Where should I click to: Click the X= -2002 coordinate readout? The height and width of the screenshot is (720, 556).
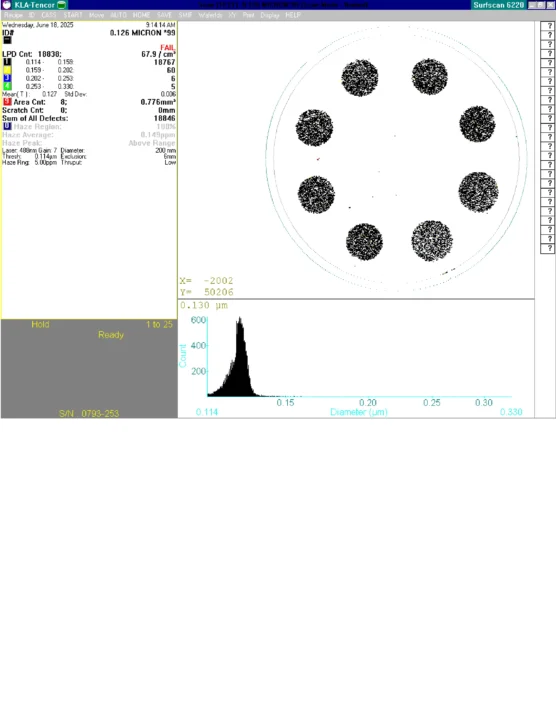(207, 281)
